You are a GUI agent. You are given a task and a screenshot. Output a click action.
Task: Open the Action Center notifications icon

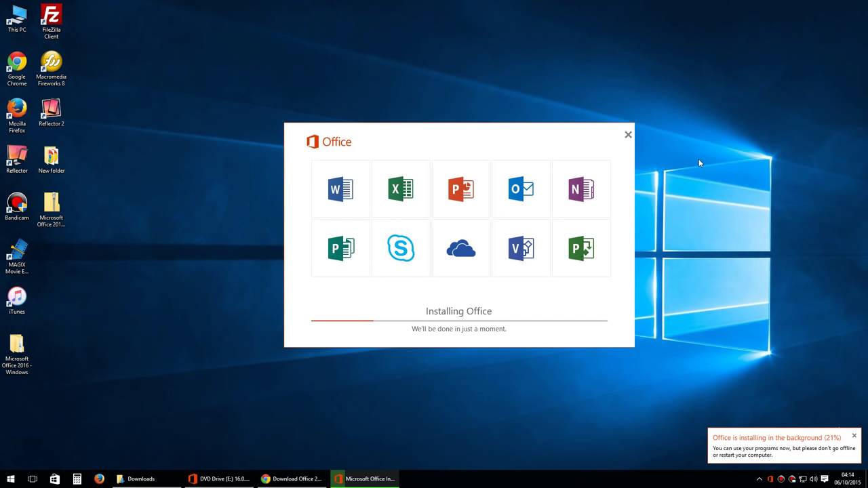click(x=825, y=479)
